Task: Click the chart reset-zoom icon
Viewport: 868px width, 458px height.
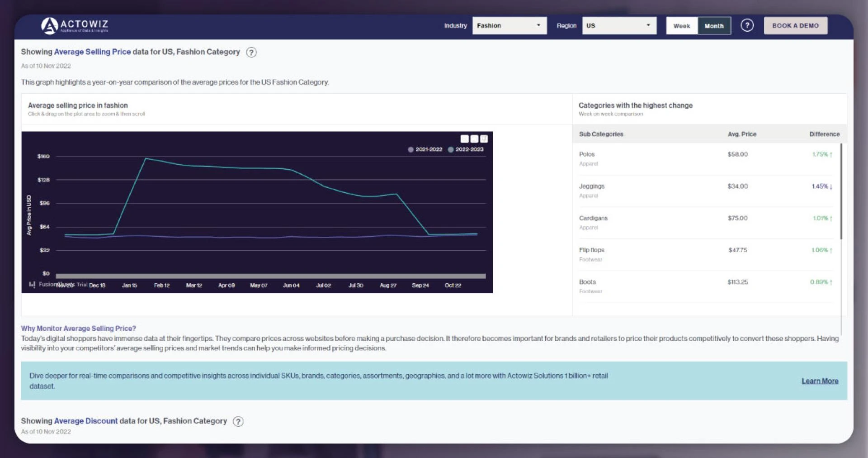Action: point(474,138)
